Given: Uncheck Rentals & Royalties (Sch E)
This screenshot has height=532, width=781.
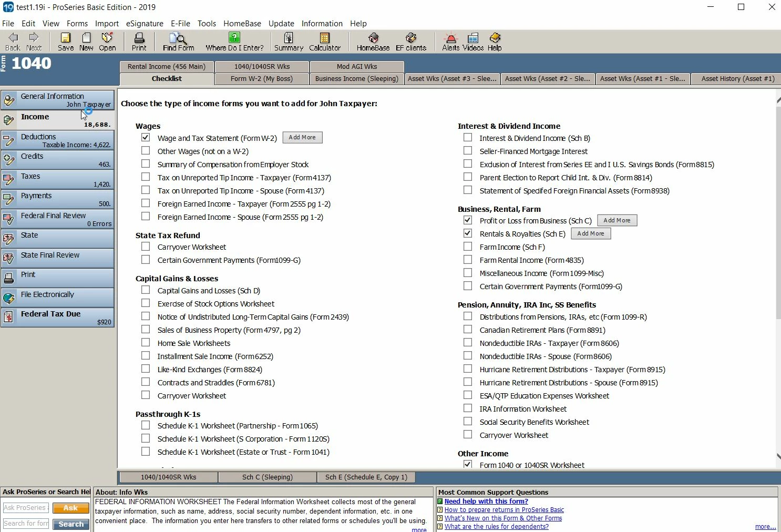Looking at the screenshot, I should click(468, 233).
